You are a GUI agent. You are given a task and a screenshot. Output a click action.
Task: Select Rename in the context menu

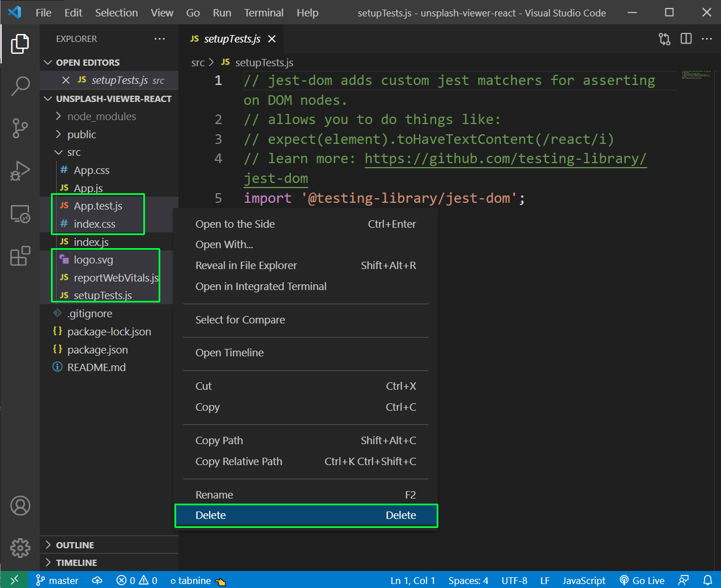(306, 495)
